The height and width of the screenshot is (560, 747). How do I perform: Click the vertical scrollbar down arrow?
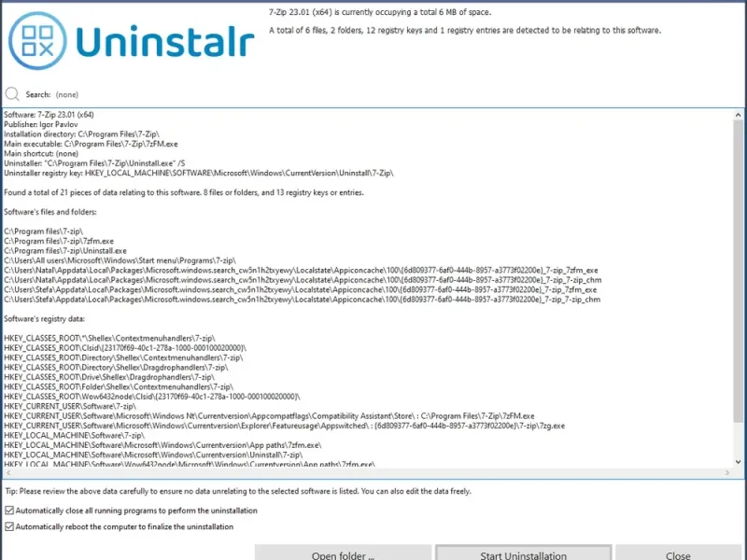point(738,462)
